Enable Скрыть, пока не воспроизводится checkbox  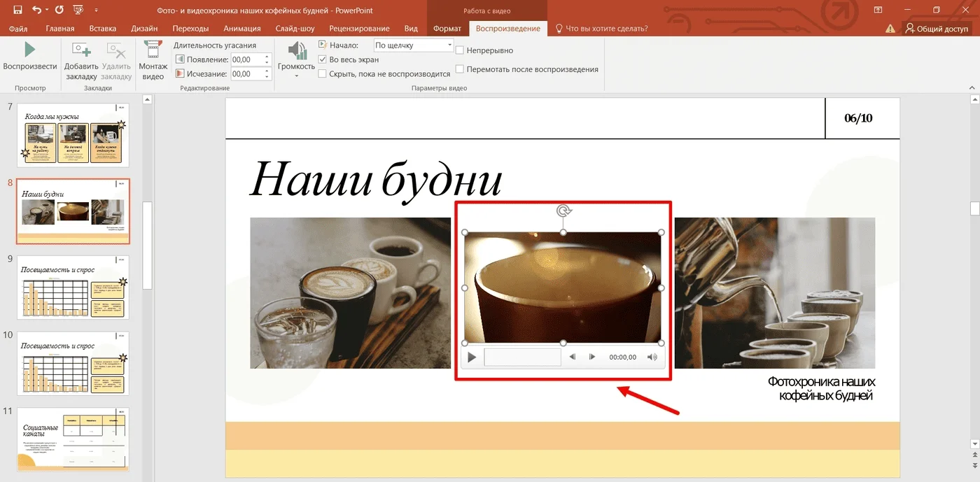[323, 73]
